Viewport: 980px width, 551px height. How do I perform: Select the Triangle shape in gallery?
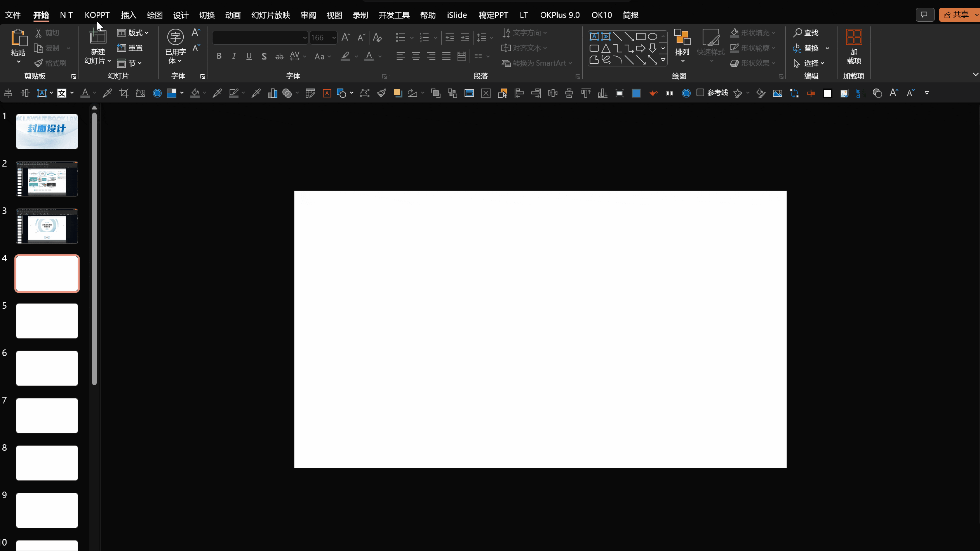click(x=606, y=48)
